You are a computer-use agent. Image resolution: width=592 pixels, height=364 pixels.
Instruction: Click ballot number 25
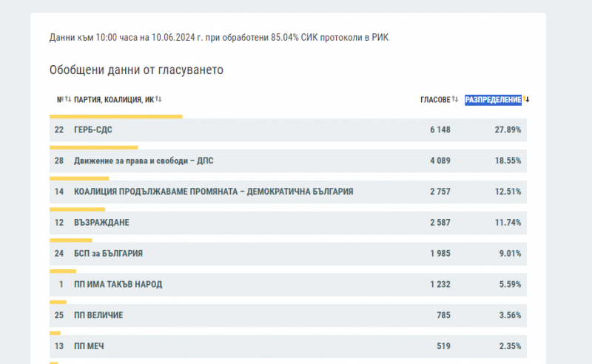click(59, 316)
